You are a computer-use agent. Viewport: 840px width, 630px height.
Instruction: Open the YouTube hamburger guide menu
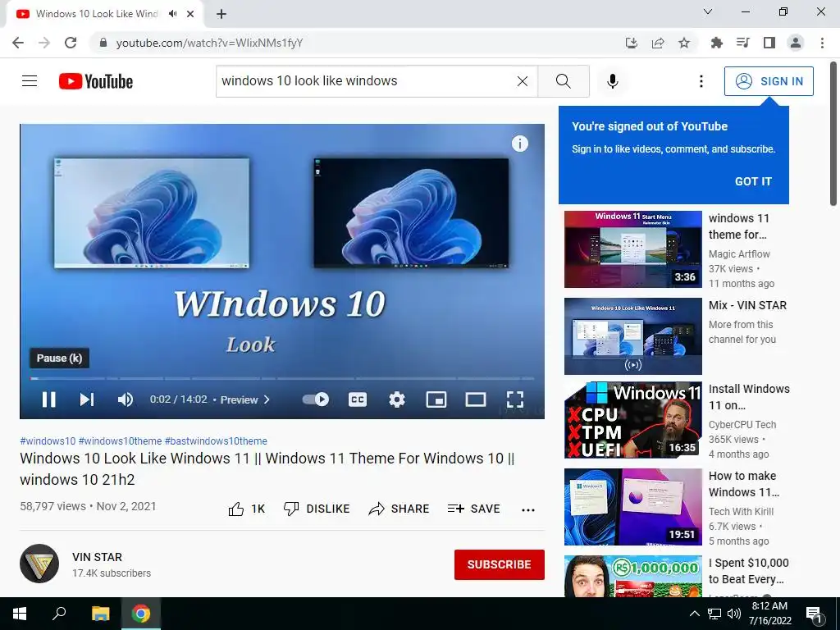pyautogui.click(x=30, y=81)
